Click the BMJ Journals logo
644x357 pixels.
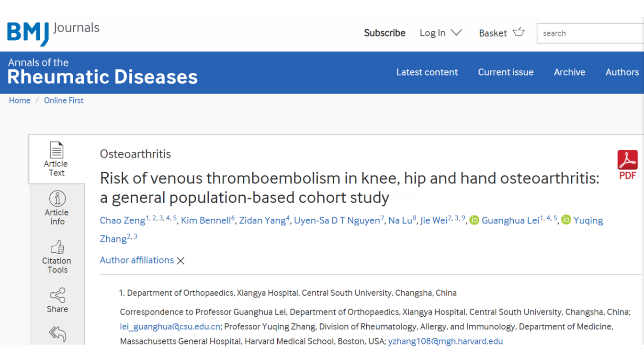[x=53, y=33]
